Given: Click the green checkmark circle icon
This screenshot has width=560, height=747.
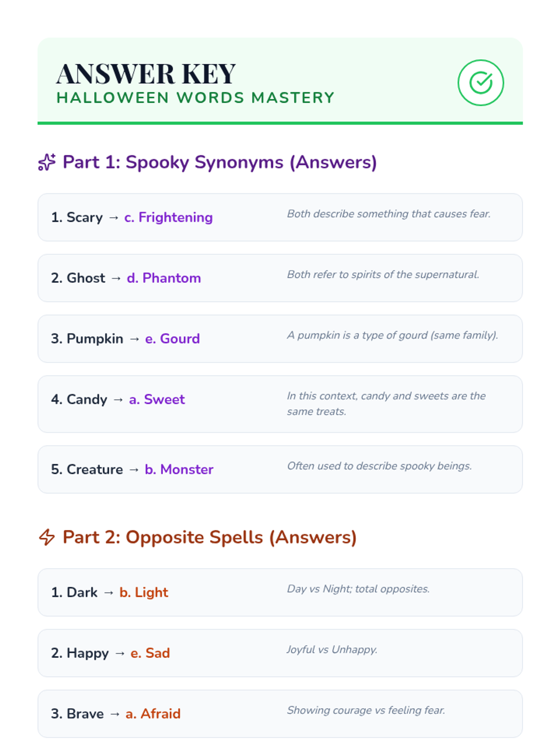Looking at the screenshot, I should [480, 83].
